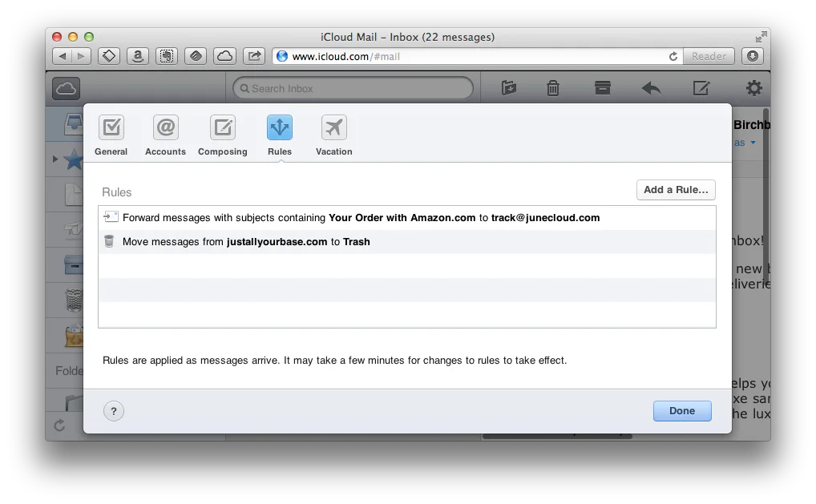Image resolution: width=816 pixels, height=504 pixels.
Task: Reload the page in Safari
Action: point(673,56)
